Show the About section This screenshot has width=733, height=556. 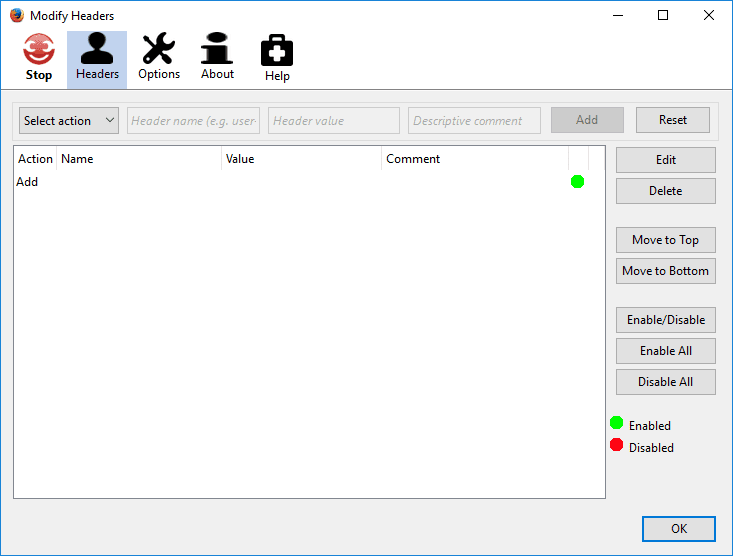tap(217, 57)
